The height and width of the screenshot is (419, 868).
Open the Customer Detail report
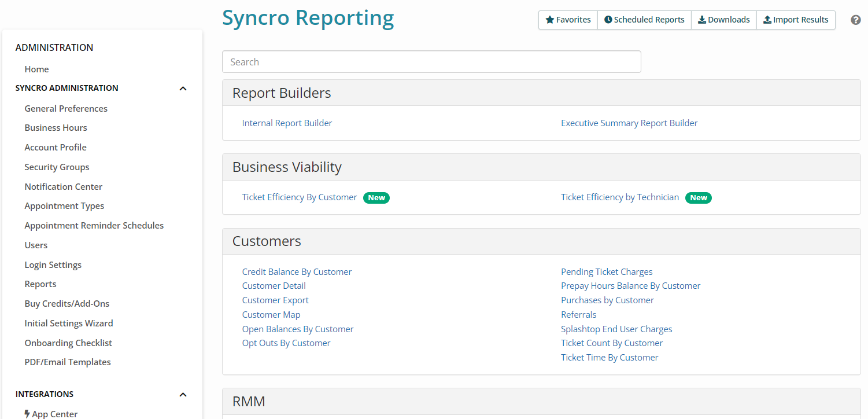274,286
